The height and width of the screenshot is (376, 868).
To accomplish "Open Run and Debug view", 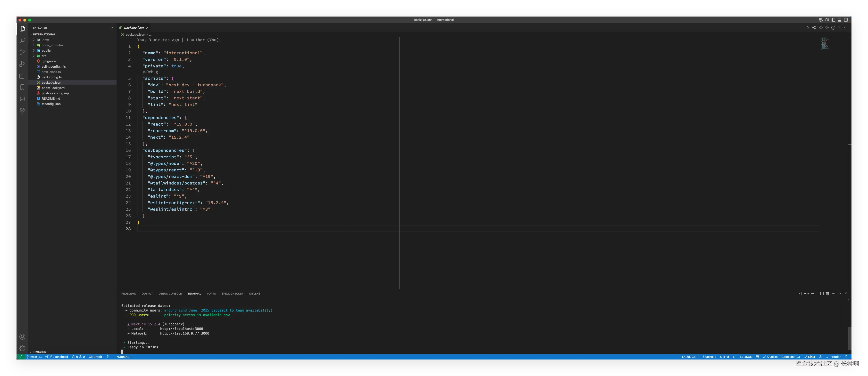I will pyautogui.click(x=22, y=64).
